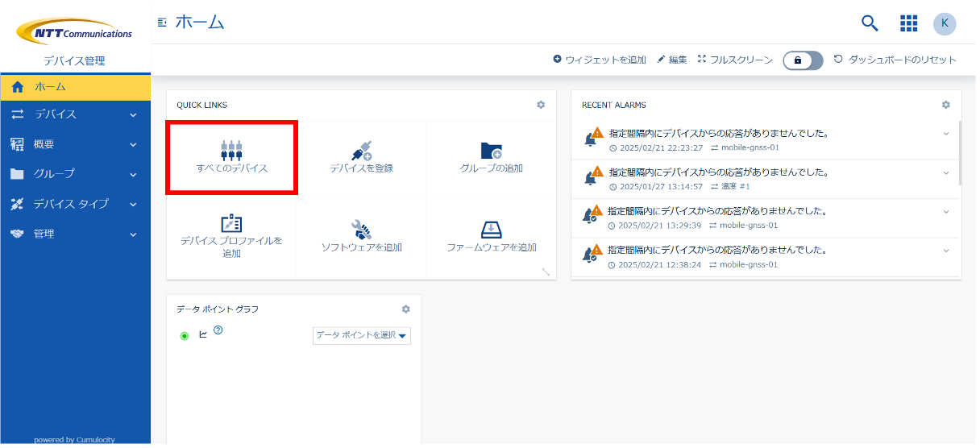Open ファームウェアを追加 quick link
Viewport: 980px width, 448px height.
click(x=491, y=236)
